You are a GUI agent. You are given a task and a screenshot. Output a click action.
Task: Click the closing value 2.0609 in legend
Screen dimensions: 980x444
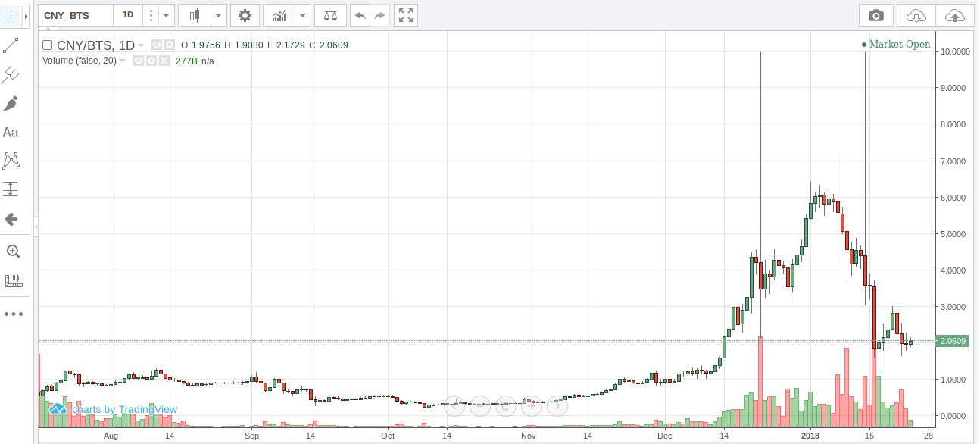point(333,45)
